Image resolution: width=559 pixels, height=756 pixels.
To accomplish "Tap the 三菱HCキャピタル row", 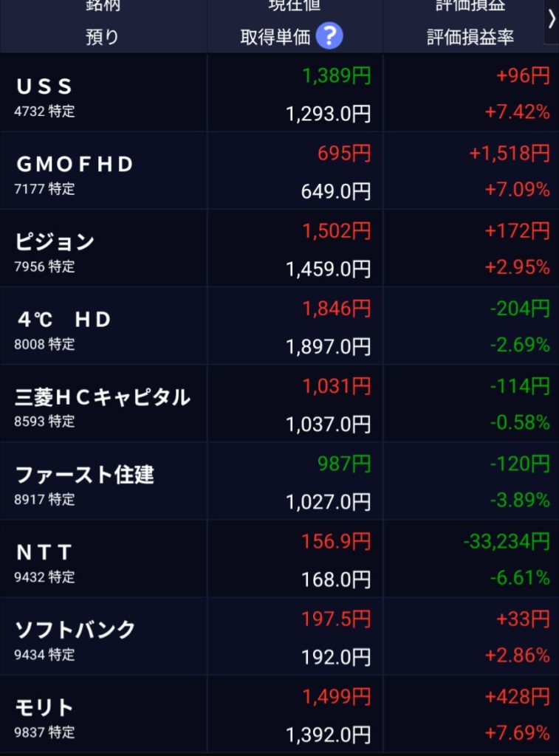I will pos(103,397).
